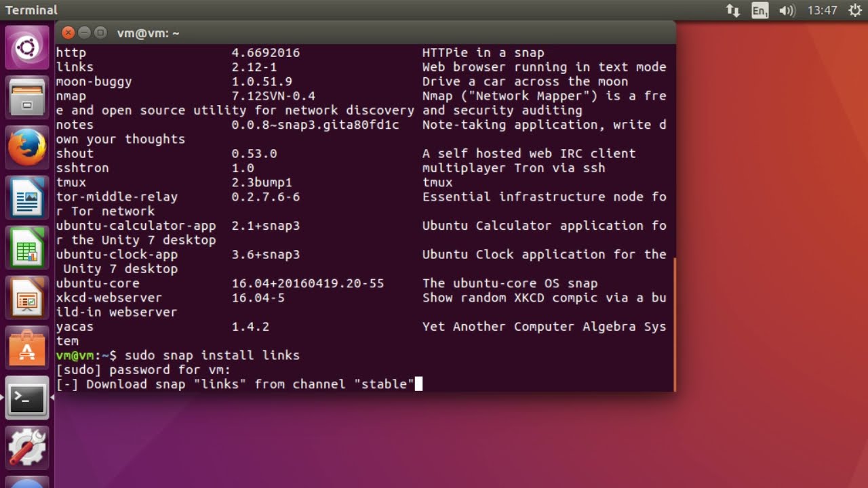Image resolution: width=868 pixels, height=488 pixels.
Task: Click the "shout" package name
Action: pyautogui.click(x=75, y=154)
